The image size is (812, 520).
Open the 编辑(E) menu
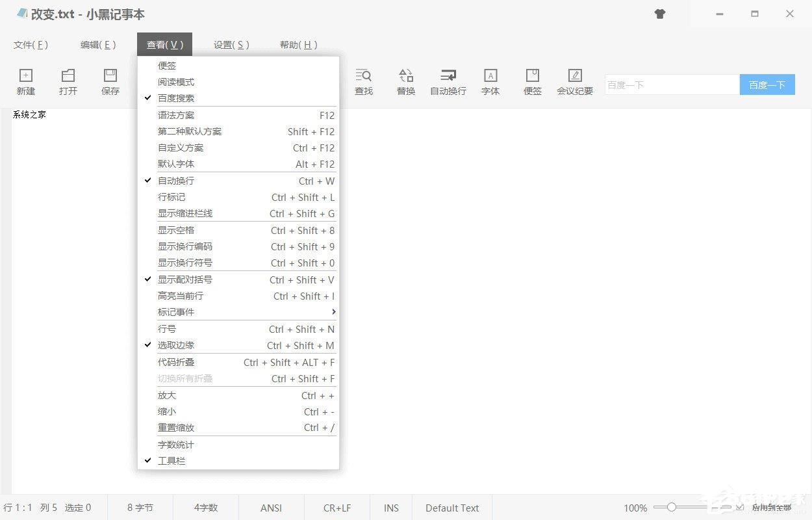98,45
